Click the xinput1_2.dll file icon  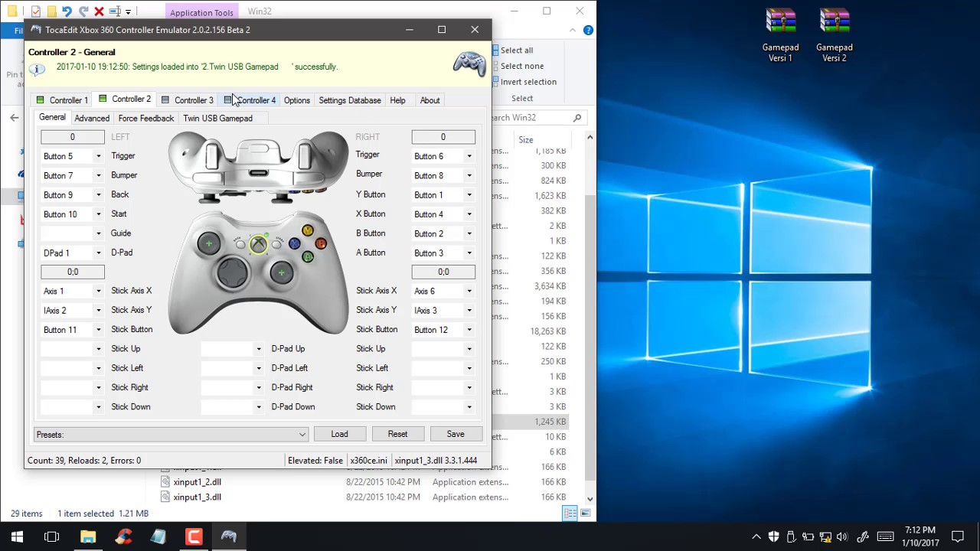pyautogui.click(x=165, y=482)
